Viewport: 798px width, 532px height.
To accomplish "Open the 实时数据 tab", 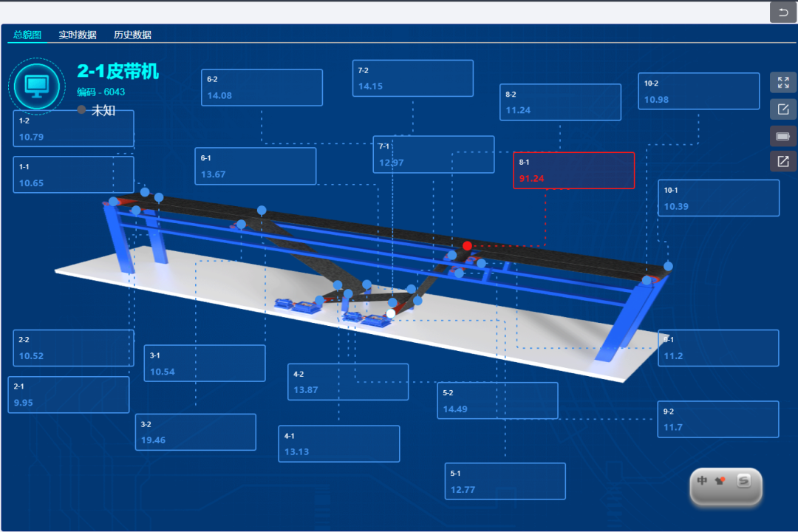I will coord(78,35).
